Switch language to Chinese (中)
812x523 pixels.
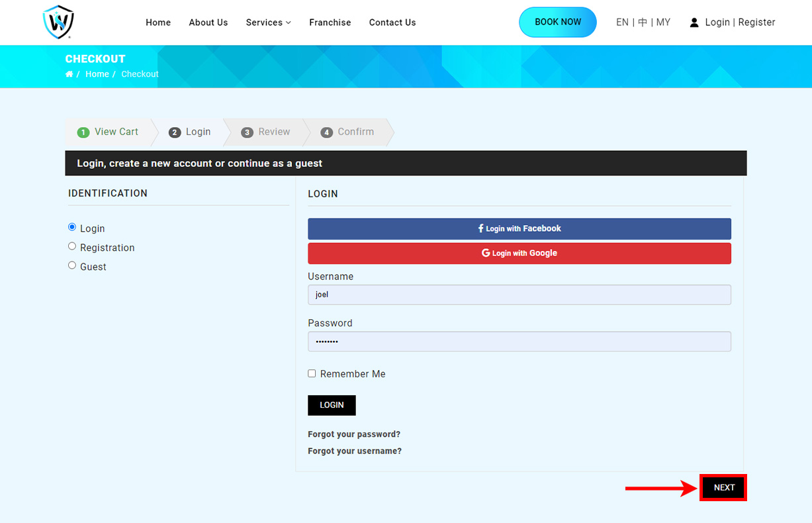[x=642, y=23]
